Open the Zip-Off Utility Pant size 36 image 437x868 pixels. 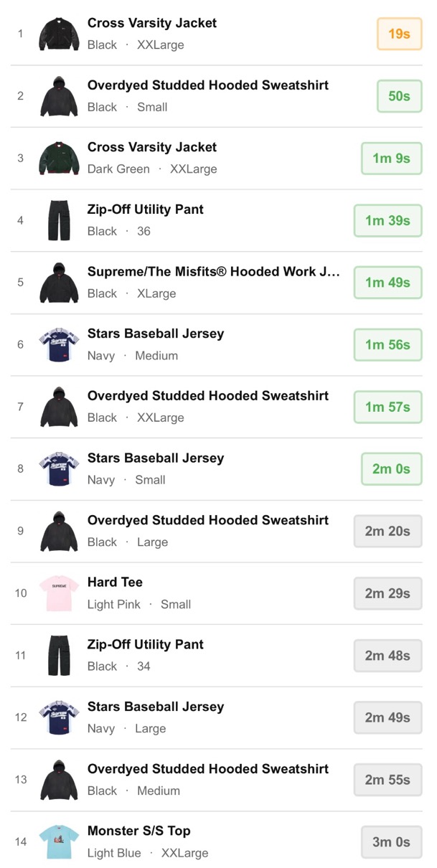pyautogui.click(x=59, y=220)
